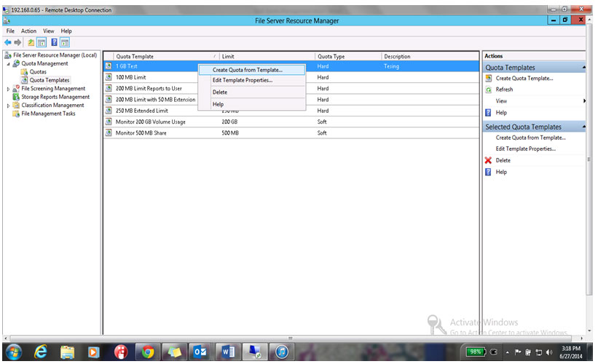This screenshot has width=598, height=364.
Task: Go back with the blue Back arrow
Action: [x=7, y=42]
